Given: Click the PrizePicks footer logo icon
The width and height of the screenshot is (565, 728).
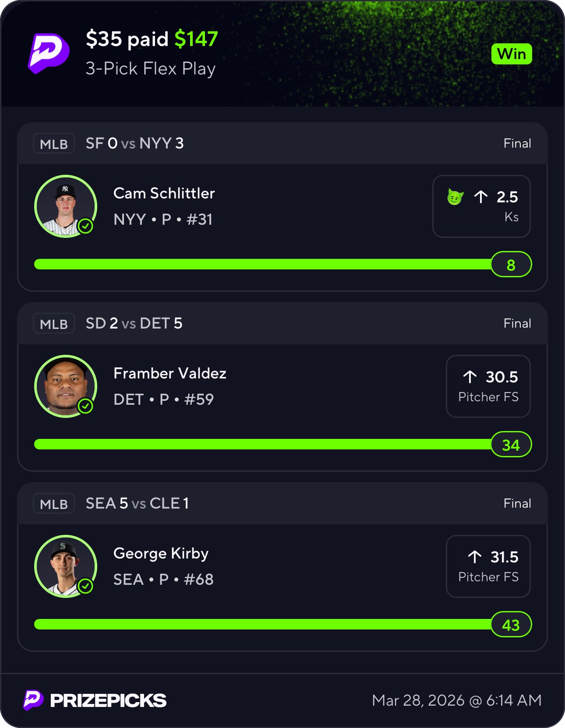Looking at the screenshot, I should [33, 700].
